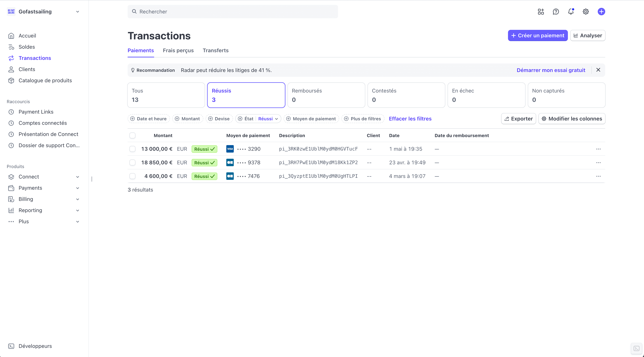The width and height of the screenshot is (644, 357).
Task: Open the apps grid icon
Action: [541, 12]
